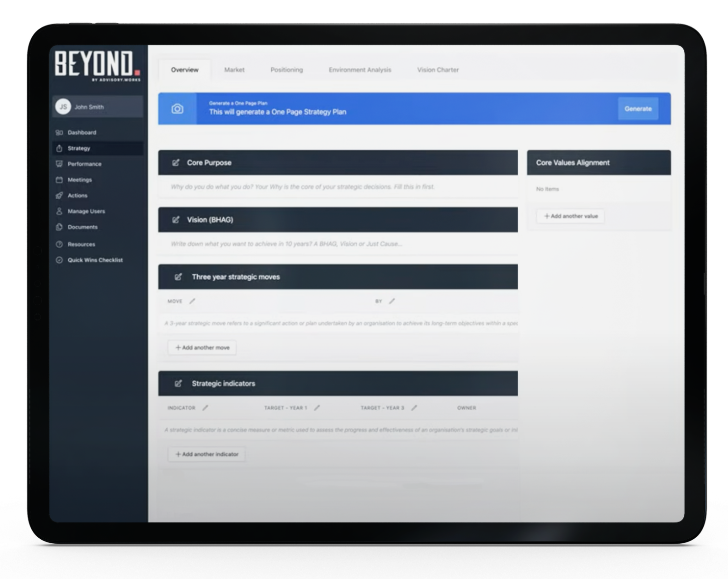Open the Resources icon in sidebar
The image size is (728, 579).
[59, 244]
